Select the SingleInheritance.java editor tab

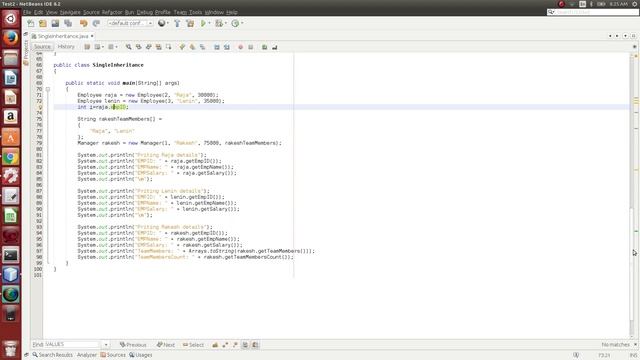coord(62,36)
